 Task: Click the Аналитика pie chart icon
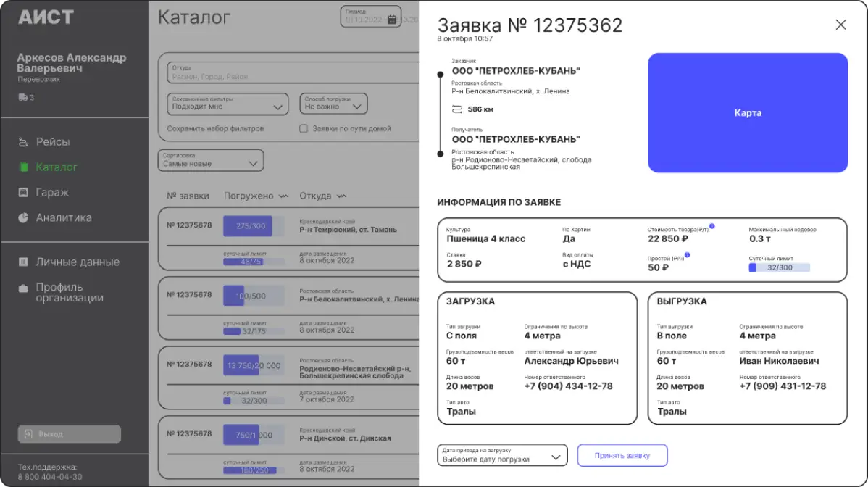(23, 217)
